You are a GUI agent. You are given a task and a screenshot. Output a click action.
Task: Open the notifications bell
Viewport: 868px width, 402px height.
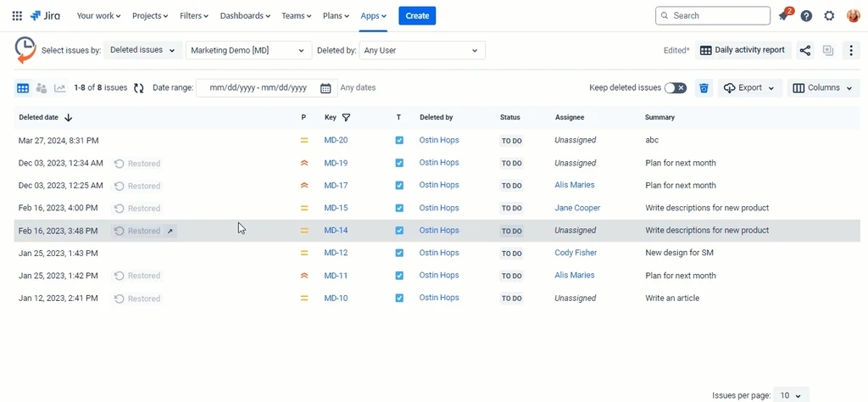(783, 15)
